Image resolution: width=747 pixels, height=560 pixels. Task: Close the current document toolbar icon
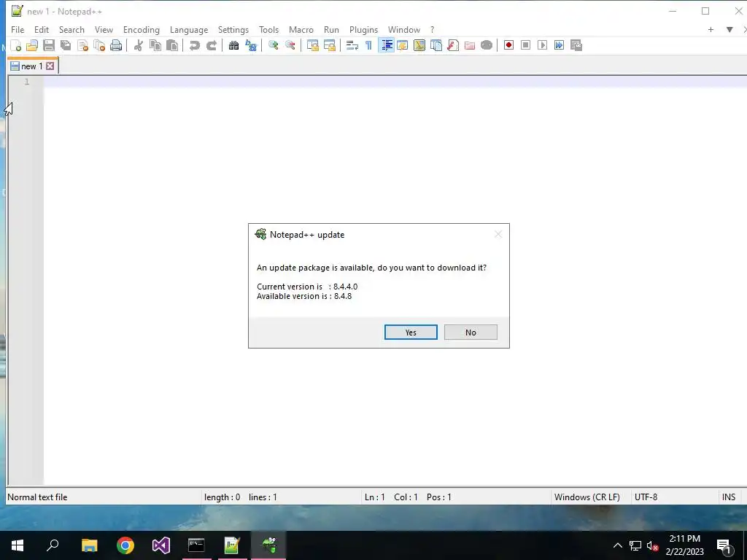82,45
